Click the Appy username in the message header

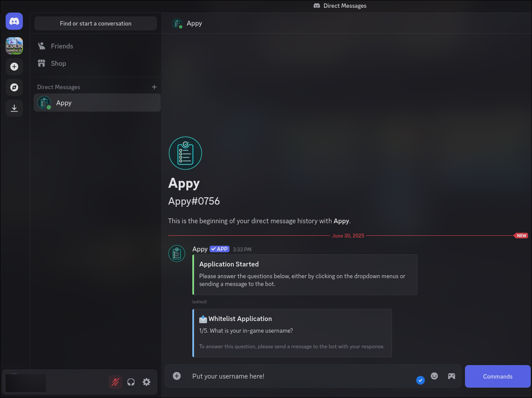tap(200, 249)
